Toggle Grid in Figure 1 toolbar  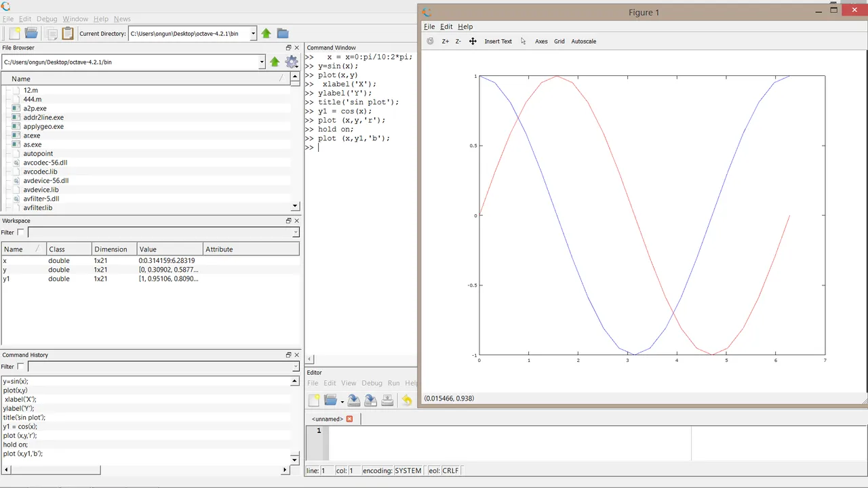point(559,41)
